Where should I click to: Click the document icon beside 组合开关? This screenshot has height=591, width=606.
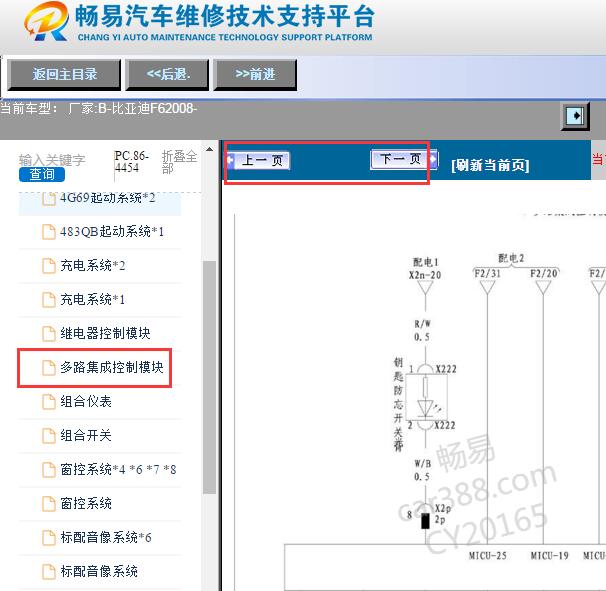pyautogui.click(x=49, y=436)
